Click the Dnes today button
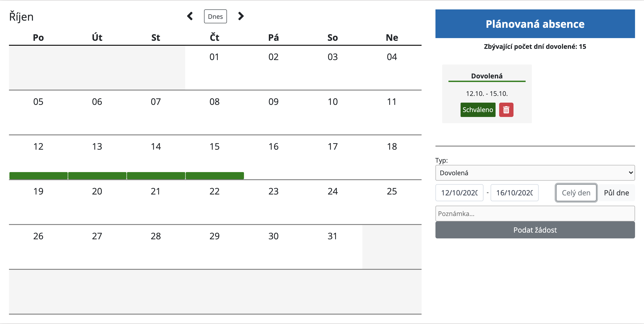 pos(215,17)
